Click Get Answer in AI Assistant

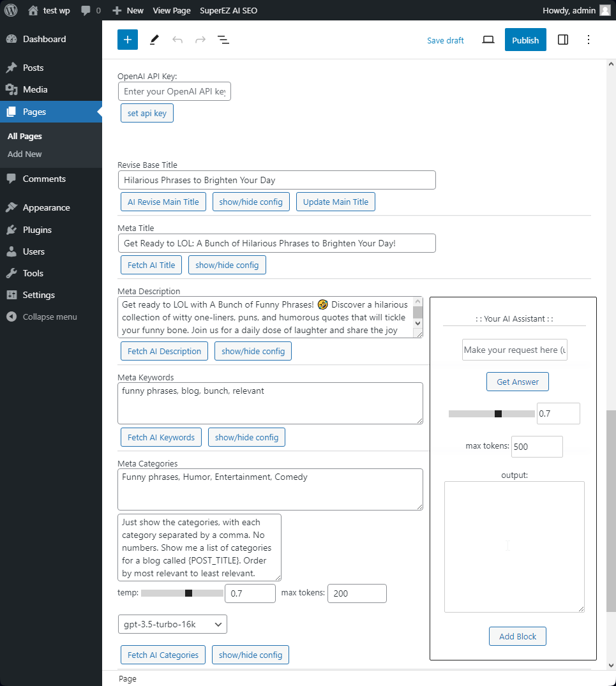click(518, 382)
